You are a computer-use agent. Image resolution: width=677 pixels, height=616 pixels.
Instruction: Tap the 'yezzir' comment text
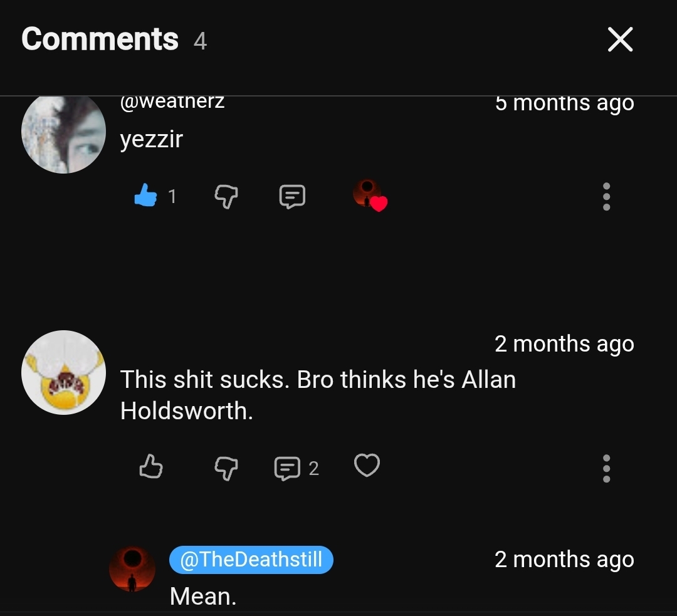(151, 139)
